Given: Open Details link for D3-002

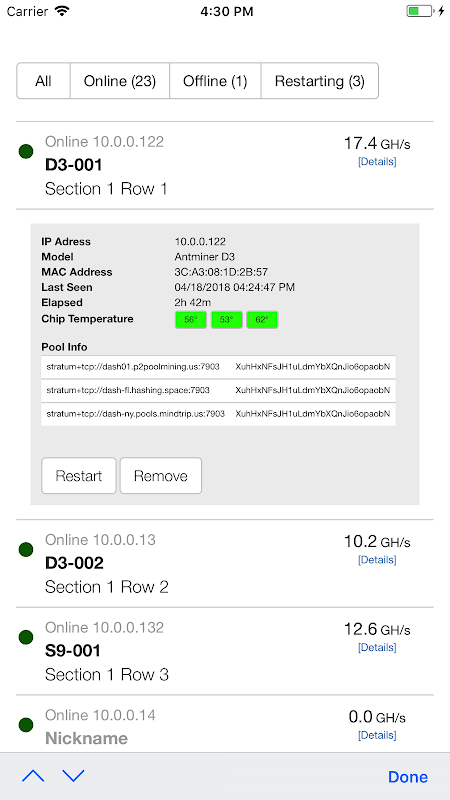Looking at the screenshot, I should (x=377, y=560).
